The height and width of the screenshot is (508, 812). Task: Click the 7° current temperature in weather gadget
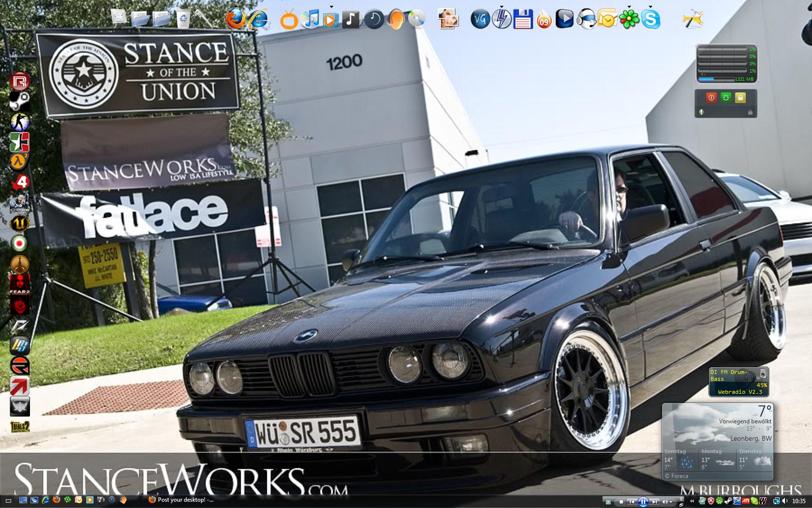pos(765,411)
